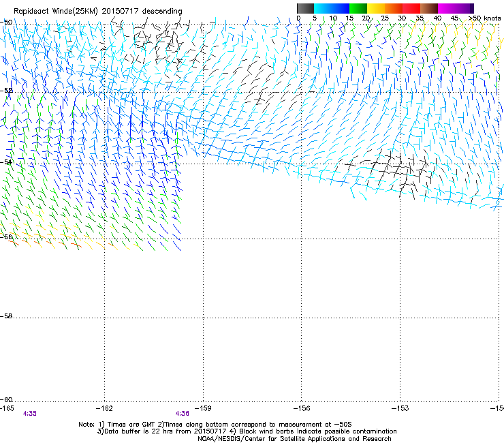
Task: Click the purple 4:36 time marker
Action: point(183,414)
